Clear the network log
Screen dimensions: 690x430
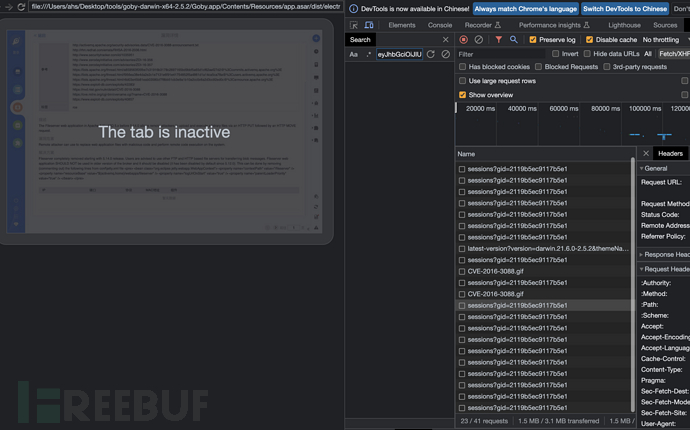point(479,40)
